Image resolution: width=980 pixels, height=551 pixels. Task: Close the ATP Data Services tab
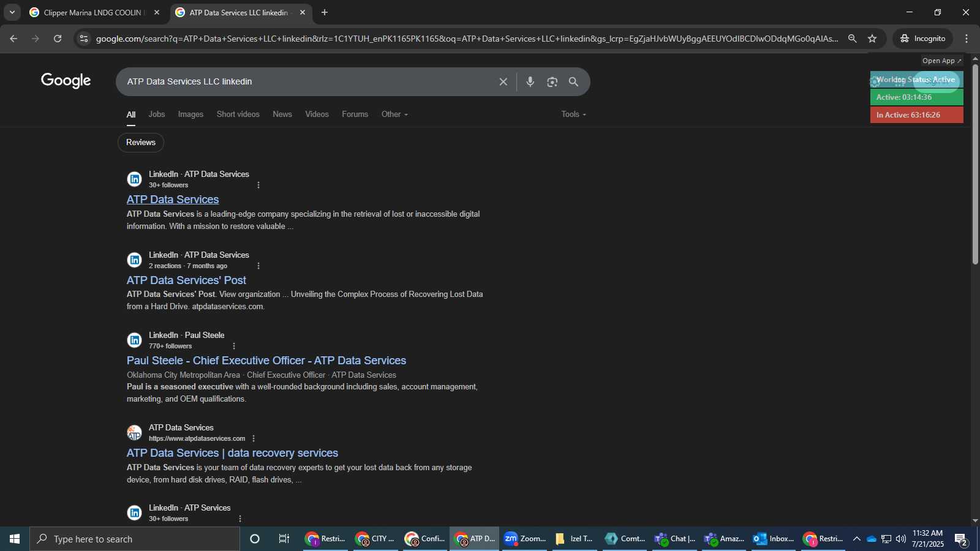303,12
